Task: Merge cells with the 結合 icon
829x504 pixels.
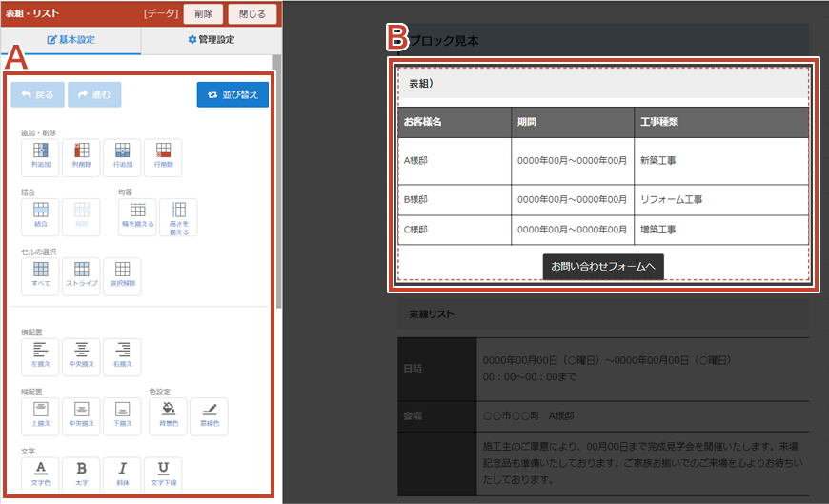Action: (x=40, y=215)
